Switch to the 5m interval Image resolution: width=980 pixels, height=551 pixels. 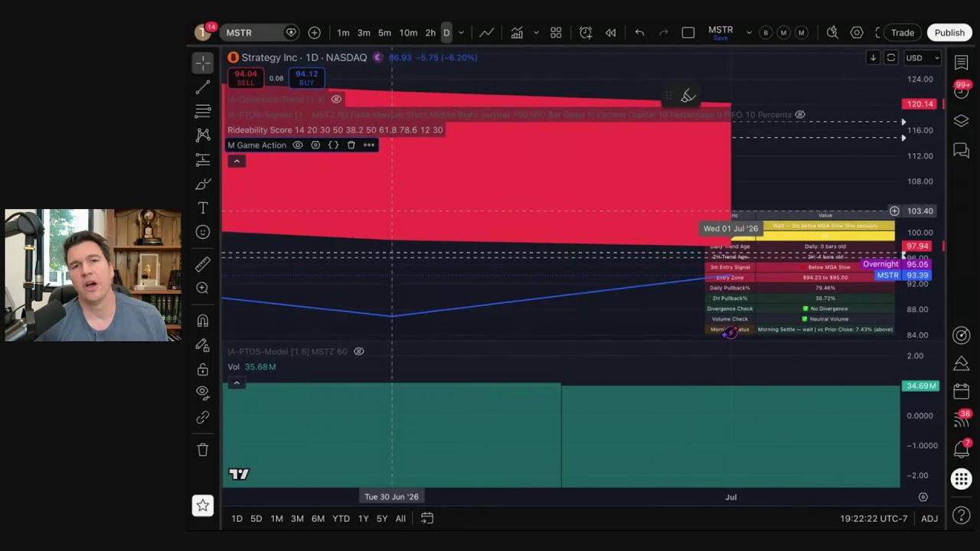point(384,33)
